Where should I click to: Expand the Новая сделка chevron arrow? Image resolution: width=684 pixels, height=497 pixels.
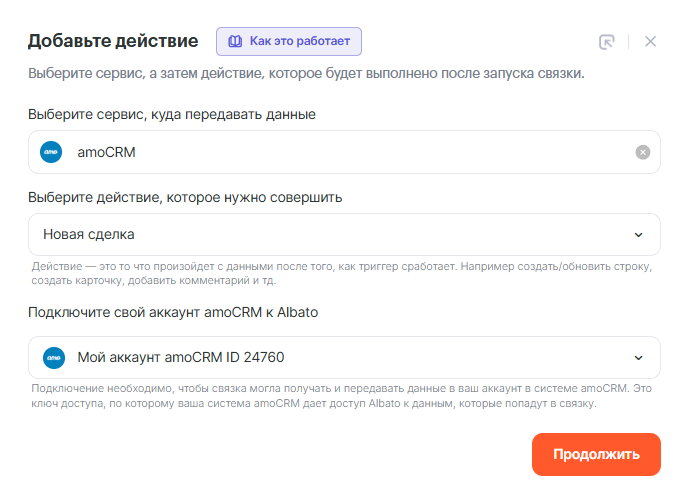[639, 235]
